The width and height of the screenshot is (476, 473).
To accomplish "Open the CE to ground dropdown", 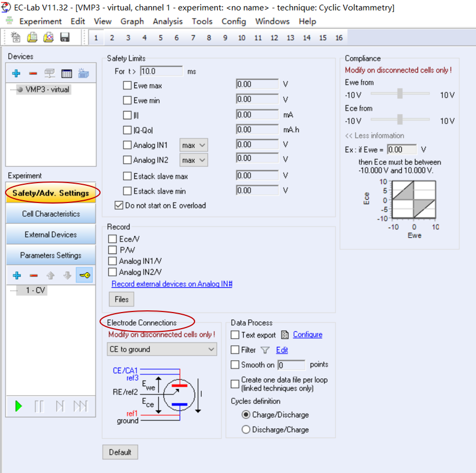I will [162, 349].
